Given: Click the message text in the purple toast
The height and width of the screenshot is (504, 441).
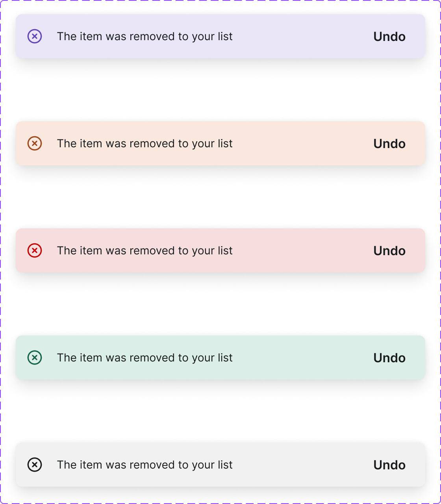Looking at the screenshot, I should pos(145,37).
